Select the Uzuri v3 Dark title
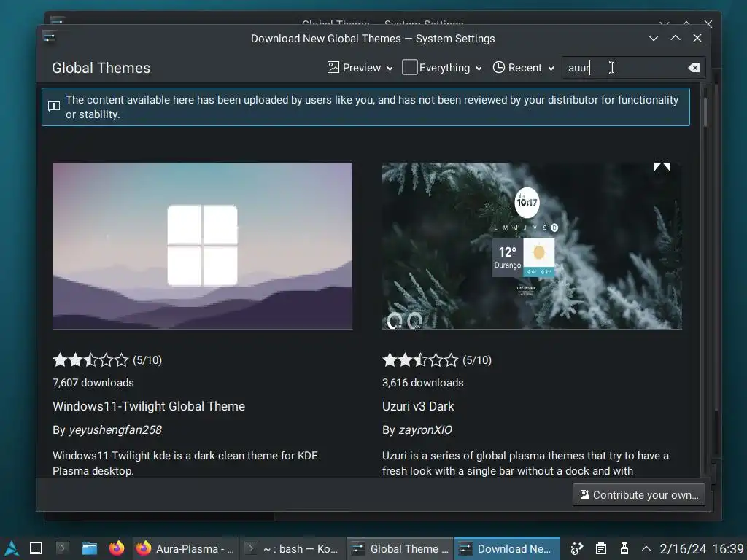Image resolution: width=747 pixels, height=560 pixels. pos(418,406)
